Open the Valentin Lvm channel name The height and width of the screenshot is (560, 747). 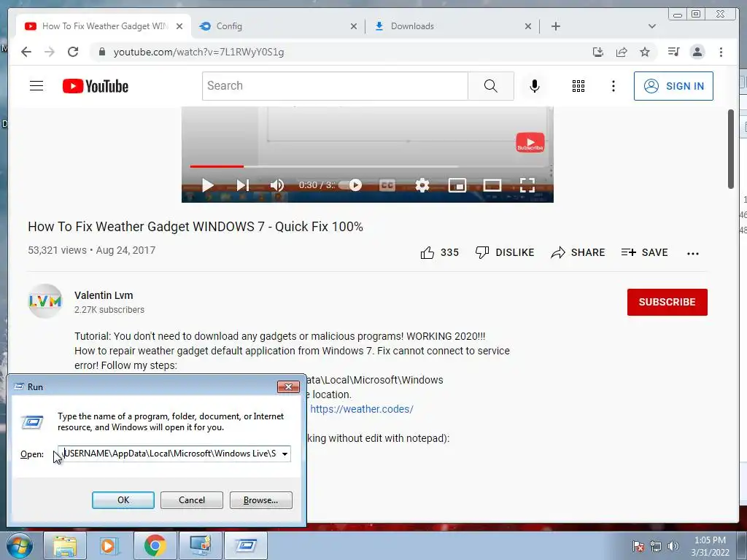pyautogui.click(x=104, y=295)
